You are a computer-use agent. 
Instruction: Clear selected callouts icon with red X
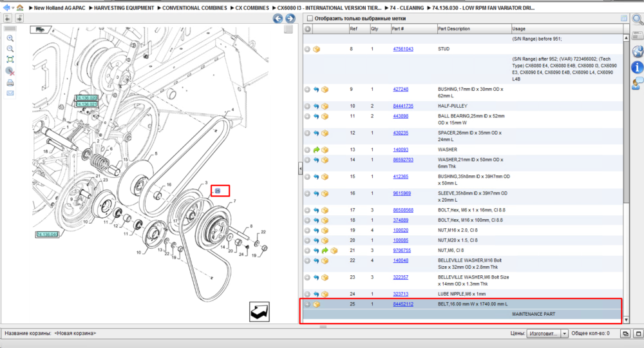pyautogui.click(x=10, y=72)
